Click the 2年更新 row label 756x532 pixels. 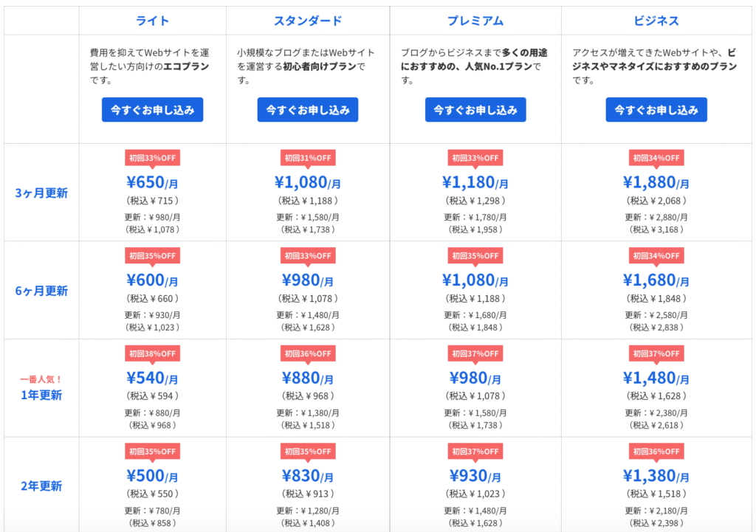[x=41, y=486]
